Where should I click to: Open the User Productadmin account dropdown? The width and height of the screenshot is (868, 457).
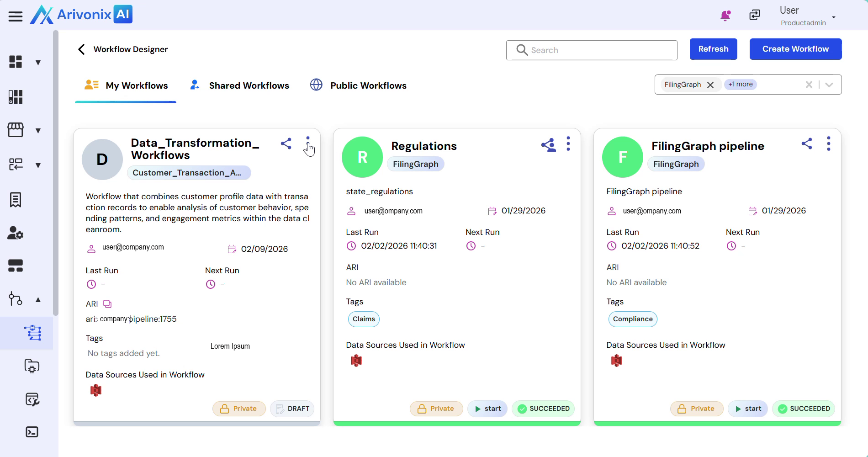click(833, 17)
